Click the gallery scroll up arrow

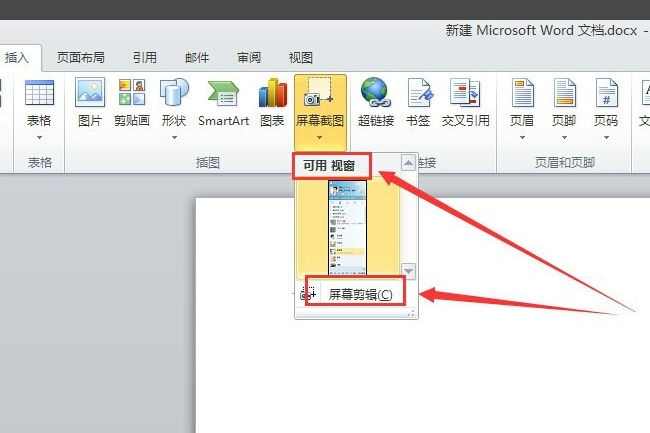click(408, 162)
